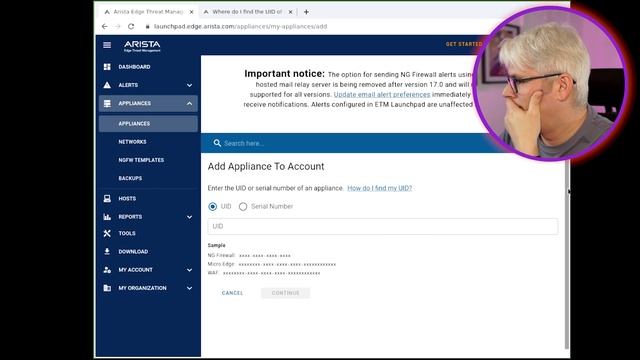Viewport: 640px width, 360px height.
Task: Open the Appliances submenu item
Action: 148,123
